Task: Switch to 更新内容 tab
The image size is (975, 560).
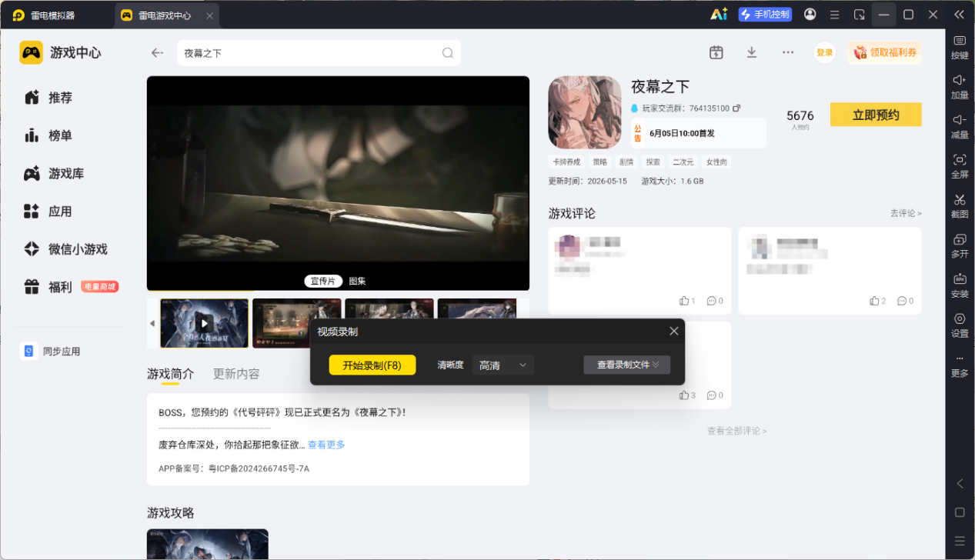Action: [236, 374]
